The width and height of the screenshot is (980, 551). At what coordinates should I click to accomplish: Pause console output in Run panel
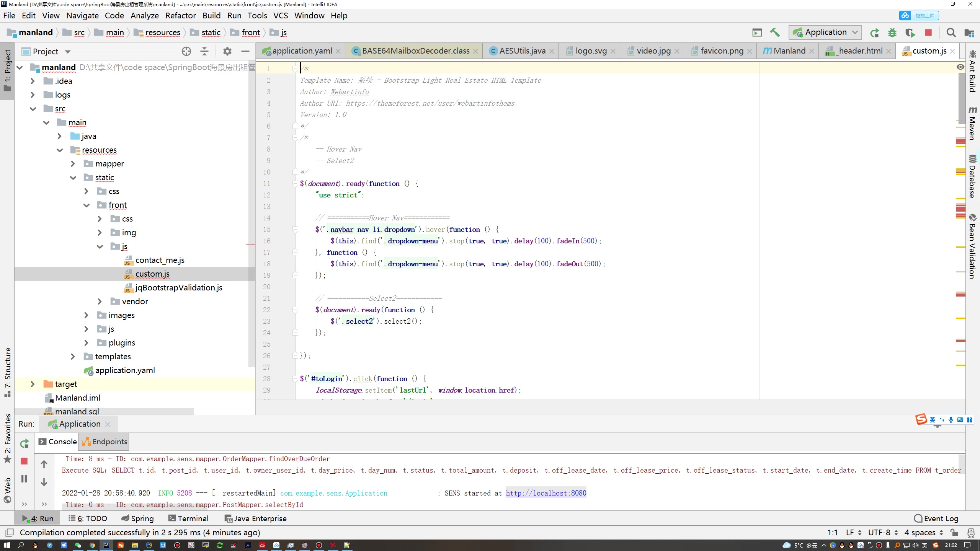pyautogui.click(x=24, y=479)
